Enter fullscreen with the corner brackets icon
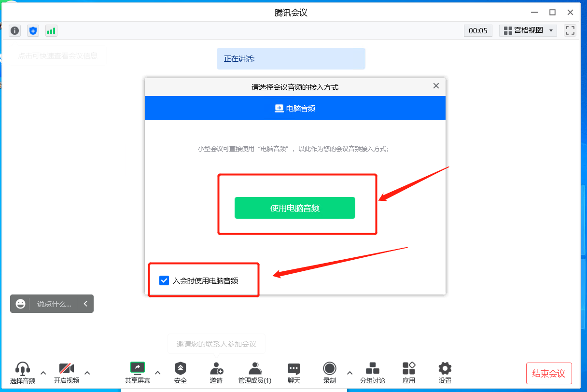Image resolution: width=587 pixels, height=392 pixels. pyautogui.click(x=570, y=30)
